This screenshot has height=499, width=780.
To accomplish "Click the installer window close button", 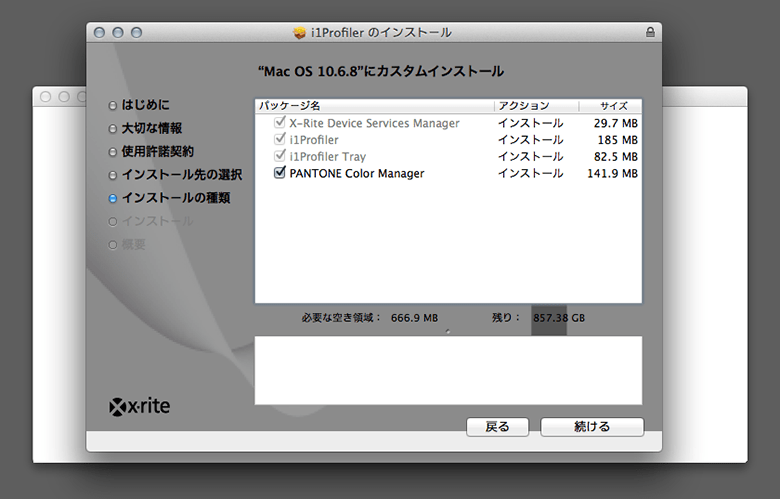I will point(99,33).
